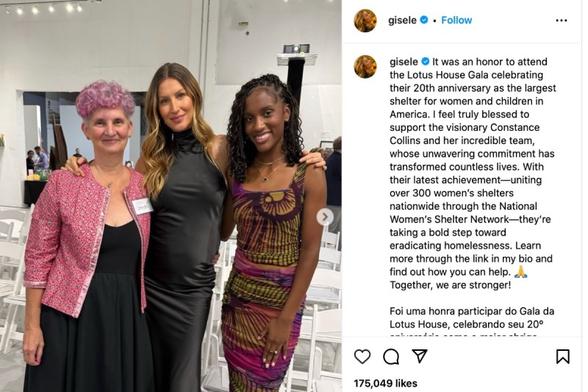Image resolution: width=588 pixels, height=392 pixels.
Task: Open the three-dot more options menu
Action: pos(562,21)
